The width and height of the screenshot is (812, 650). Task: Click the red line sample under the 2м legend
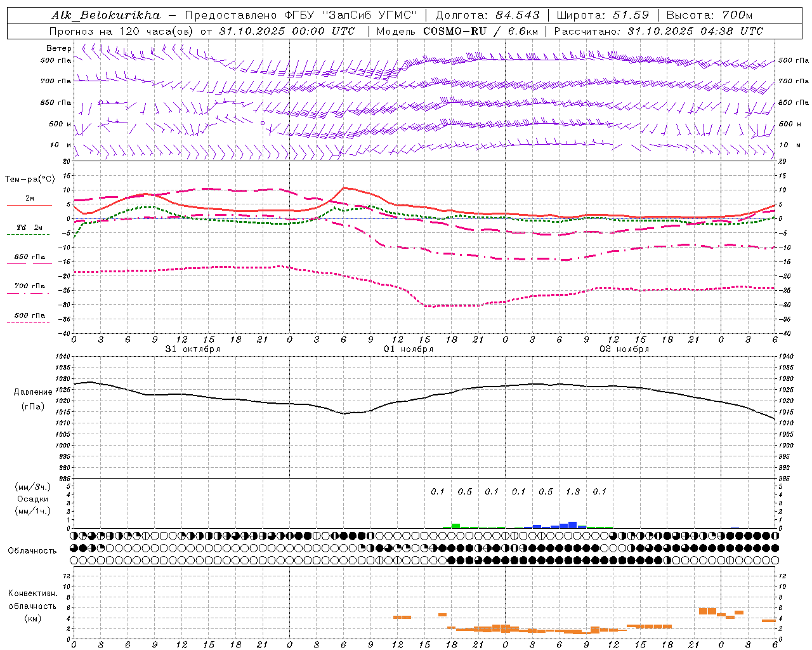tap(29, 206)
